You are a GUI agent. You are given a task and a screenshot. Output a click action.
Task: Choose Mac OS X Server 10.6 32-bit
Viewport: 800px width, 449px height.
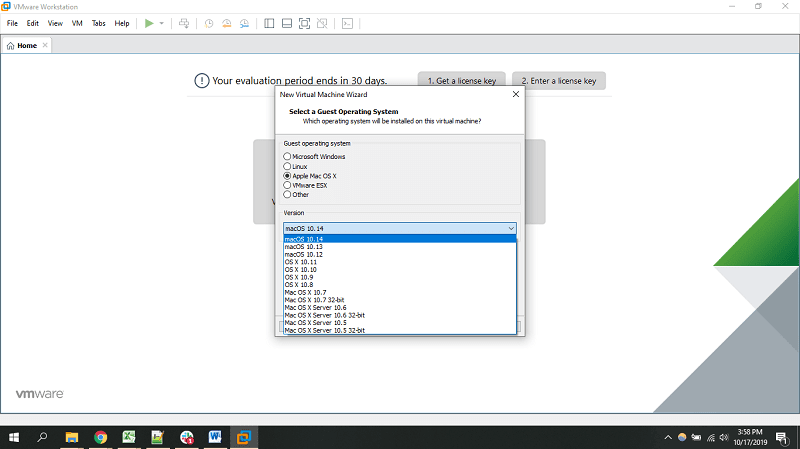click(400, 315)
